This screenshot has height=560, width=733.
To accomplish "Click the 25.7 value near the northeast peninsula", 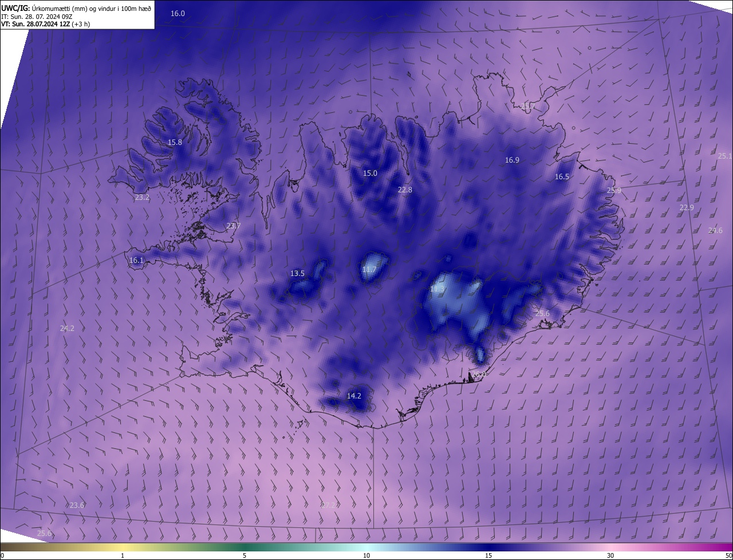I will 528,107.
